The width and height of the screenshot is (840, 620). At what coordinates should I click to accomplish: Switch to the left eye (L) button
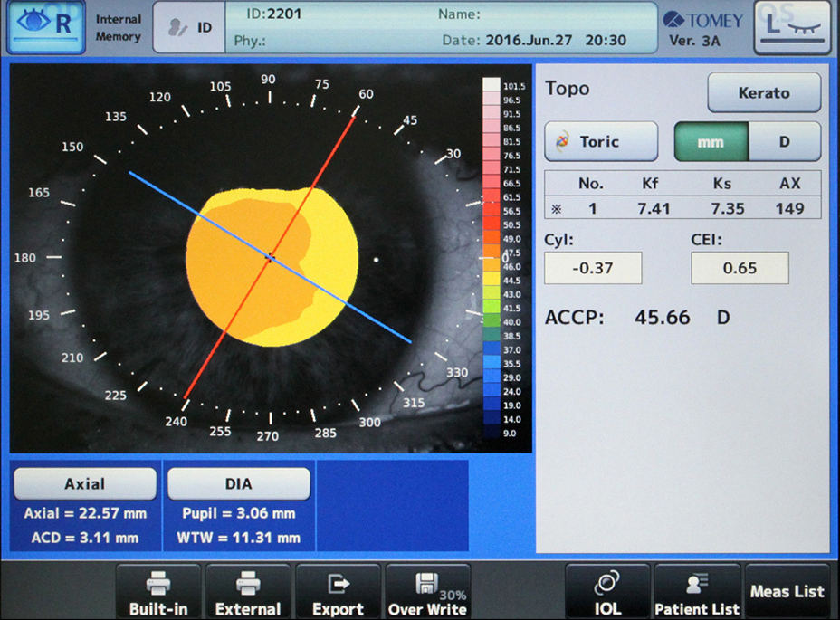[792, 27]
